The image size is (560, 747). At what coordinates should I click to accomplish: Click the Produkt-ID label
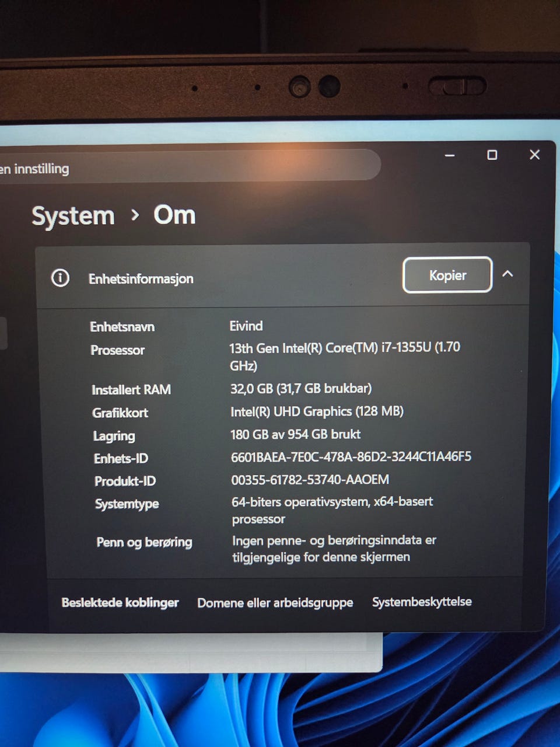pos(125,481)
